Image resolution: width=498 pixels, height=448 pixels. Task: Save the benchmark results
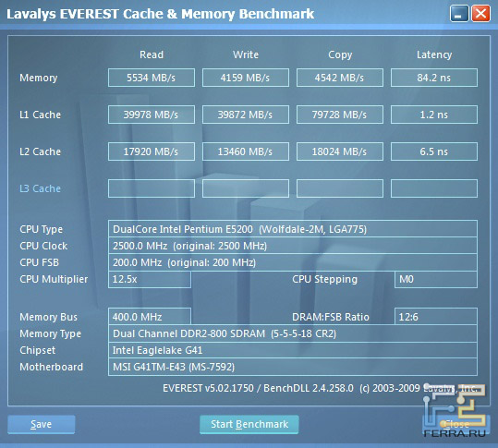pos(42,424)
